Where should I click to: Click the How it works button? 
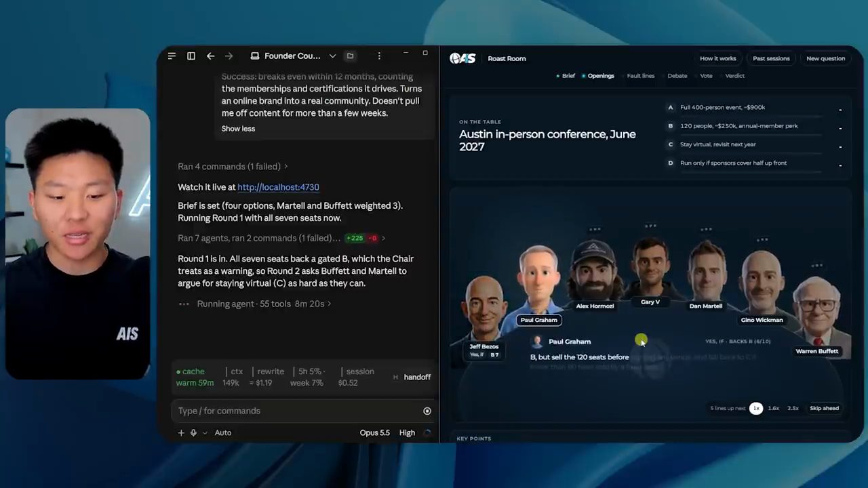pos(717,58)
